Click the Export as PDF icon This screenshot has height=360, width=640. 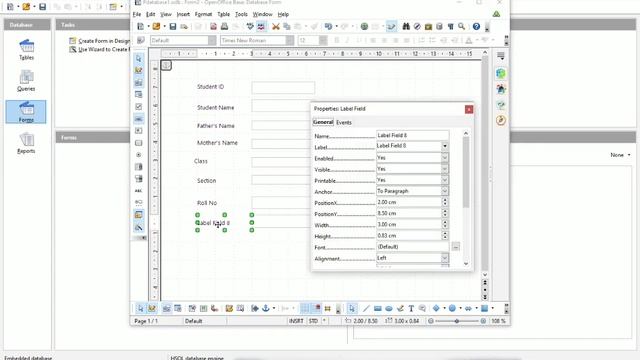coord(213,27)
